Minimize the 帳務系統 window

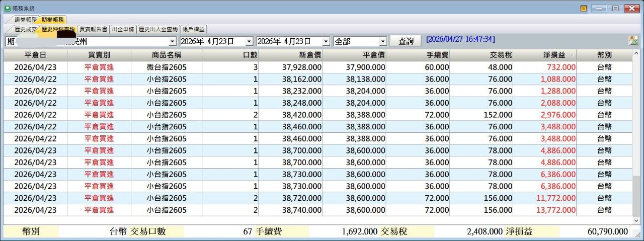pyautogui.click(x=599, y=8)
